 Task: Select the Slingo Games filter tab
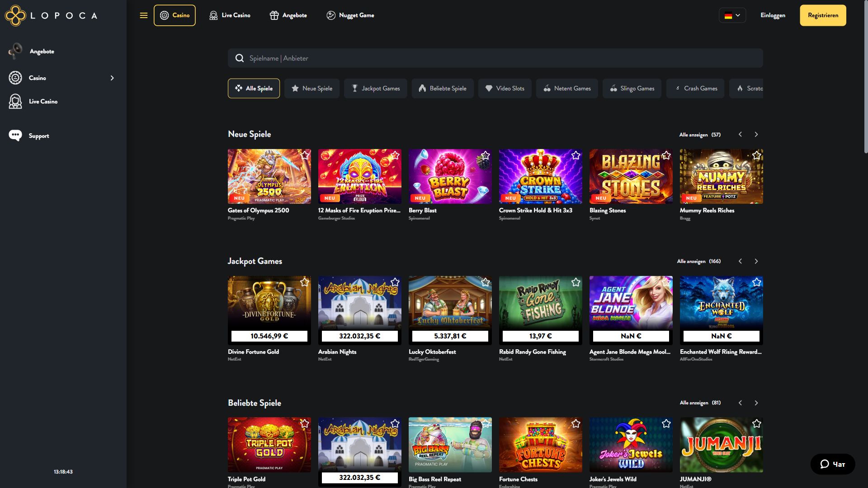click(x=632, y=89)
